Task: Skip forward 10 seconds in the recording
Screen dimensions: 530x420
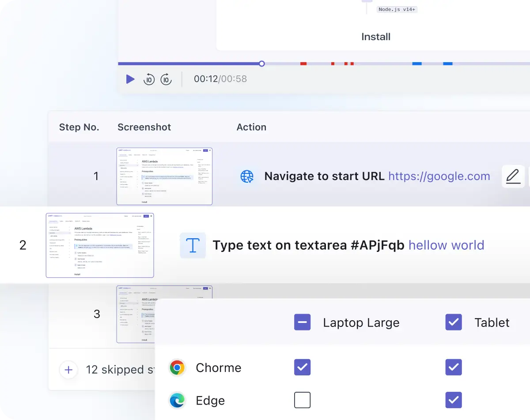Action: [166, 79]
